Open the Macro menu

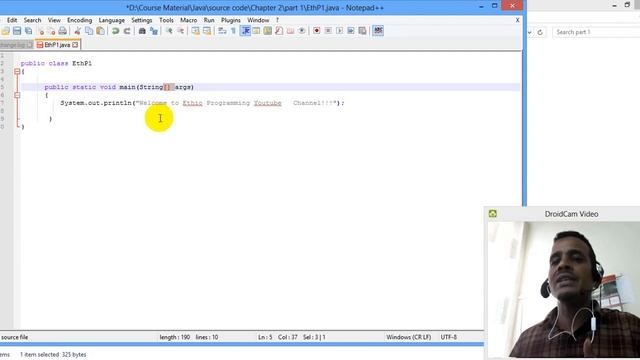pyautogui.click(x=189, y=20)
